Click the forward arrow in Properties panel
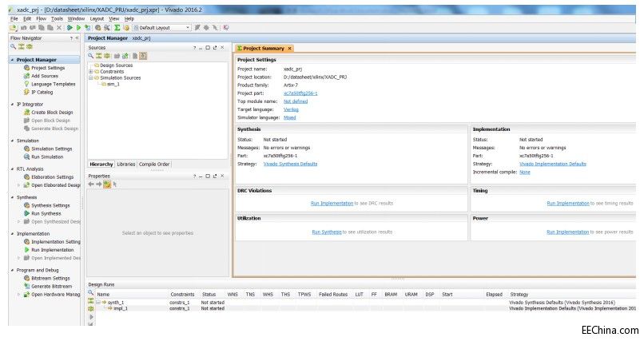This screenshot has height=341, width=644. pos(98,184)
